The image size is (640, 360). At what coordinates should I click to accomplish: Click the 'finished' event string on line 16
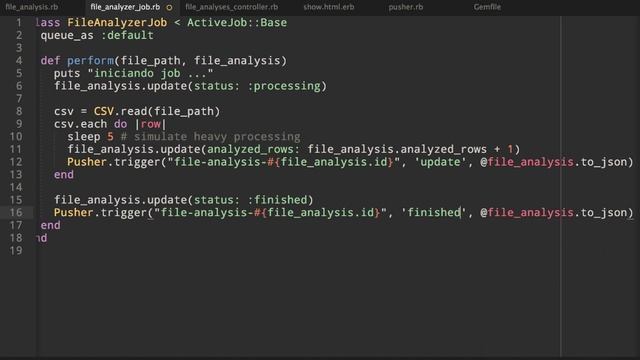coord(433,212)
